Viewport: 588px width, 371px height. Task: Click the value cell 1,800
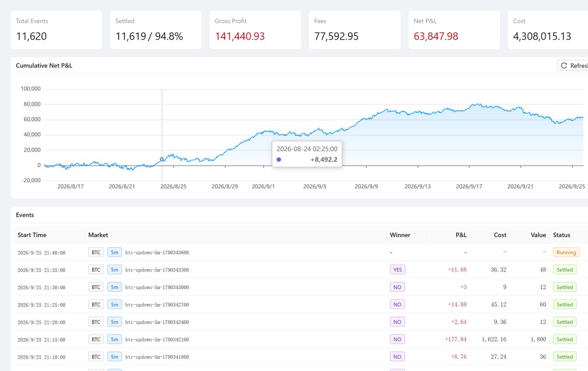[538, 339]
